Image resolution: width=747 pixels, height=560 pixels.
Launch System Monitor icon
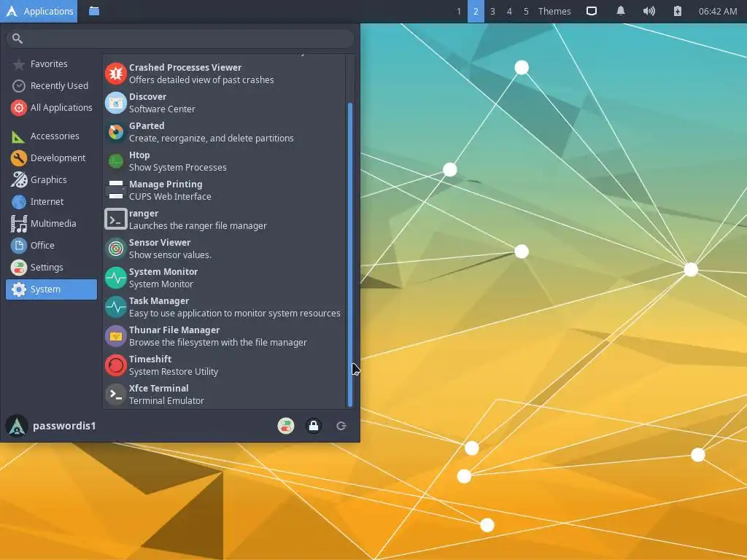point(115,278)
